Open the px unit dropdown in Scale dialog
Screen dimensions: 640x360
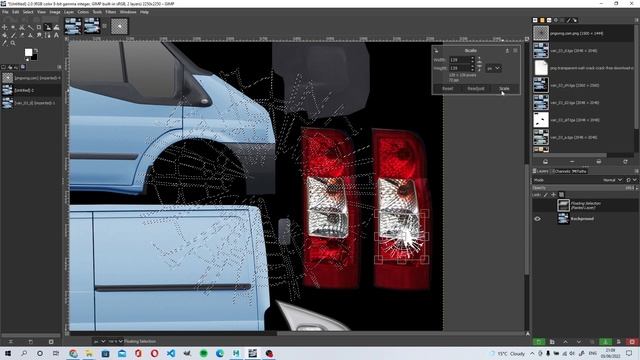tap(493, 68)
